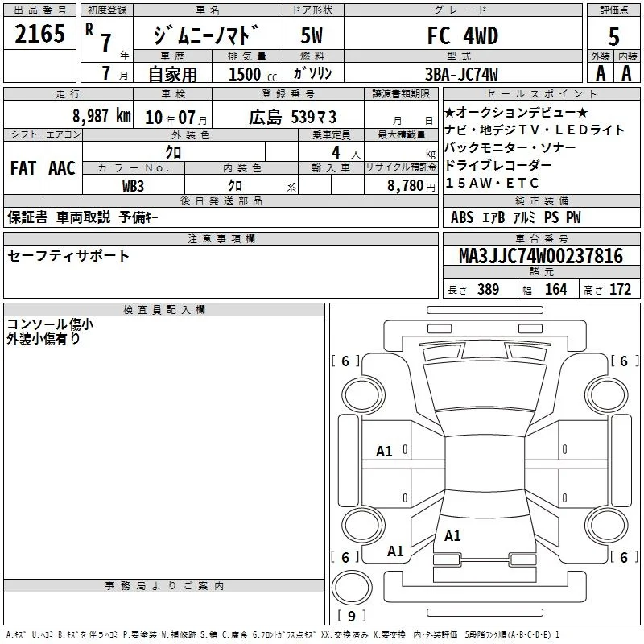
Task: Click the FC 4WD grade field
Action: tap(463, 35)
